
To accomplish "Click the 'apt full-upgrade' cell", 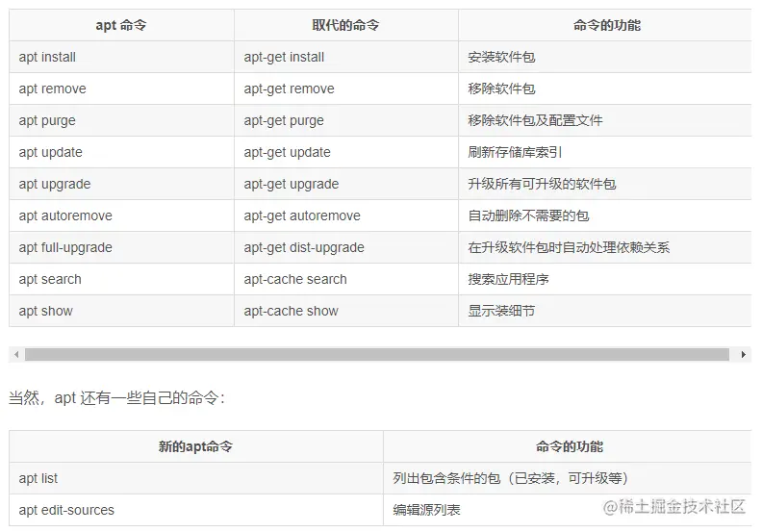I will point(121,247).
